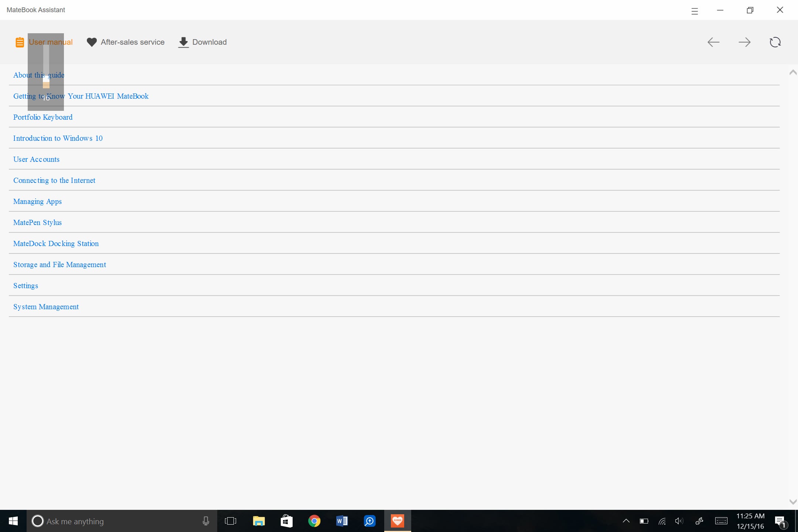Open Storage and File Management link
Viewport: 798px width, 532px height.
[59, 265]
